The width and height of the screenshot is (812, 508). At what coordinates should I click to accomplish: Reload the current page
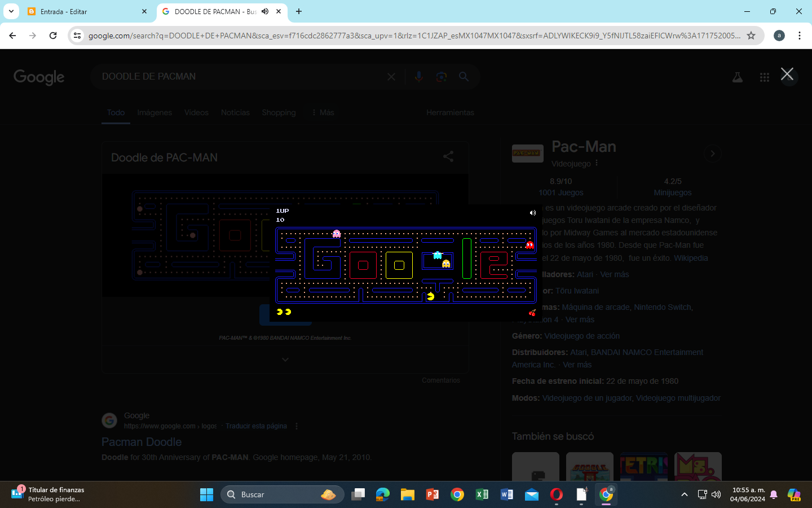point(53,36)
